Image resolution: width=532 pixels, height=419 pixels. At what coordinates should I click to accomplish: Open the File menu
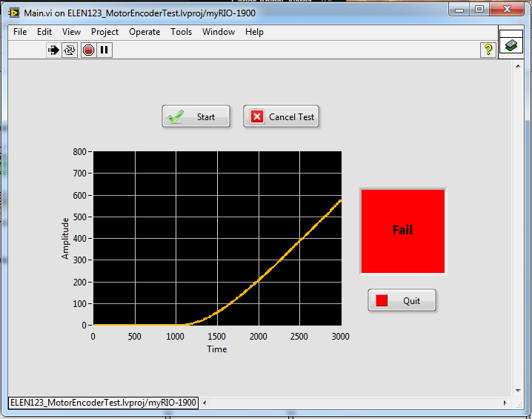point(20,32)
